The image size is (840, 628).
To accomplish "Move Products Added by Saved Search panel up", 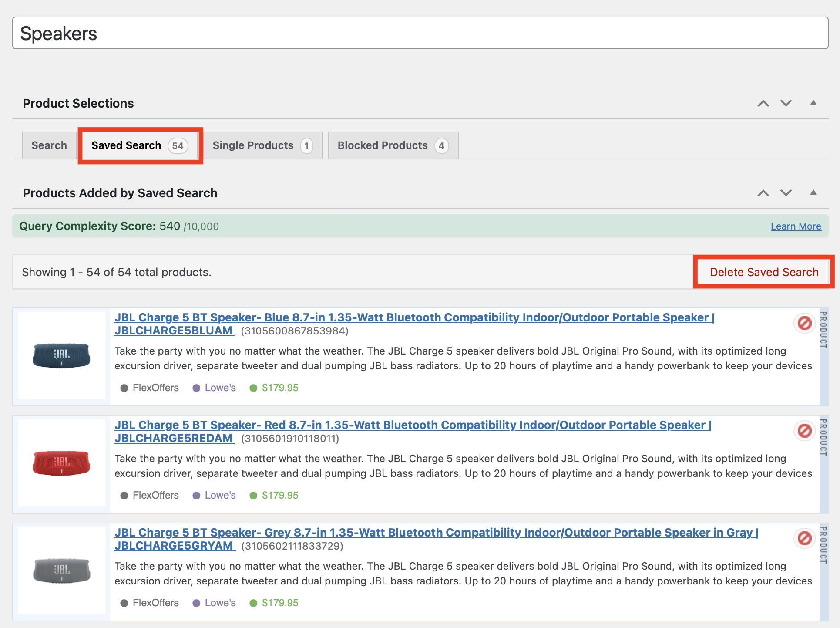I will pyautogui.click(x=763, y=193).
